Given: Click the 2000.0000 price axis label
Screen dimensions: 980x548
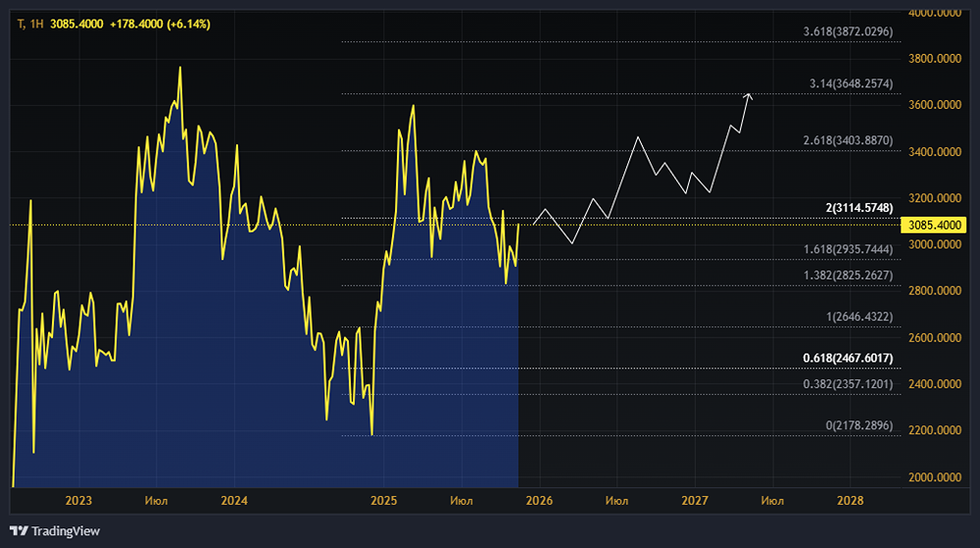Looking at the screenshot, I should tap(934, 477).
